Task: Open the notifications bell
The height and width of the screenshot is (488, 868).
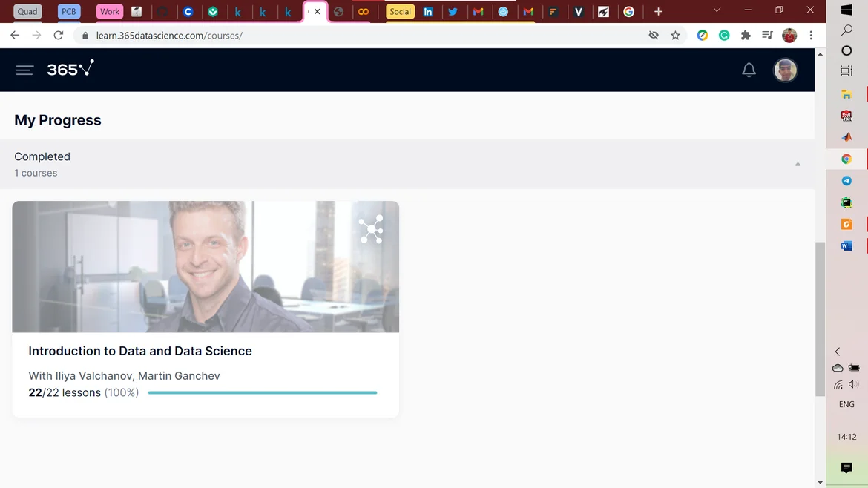Action: pyautogui.click(x=749, y=70)
